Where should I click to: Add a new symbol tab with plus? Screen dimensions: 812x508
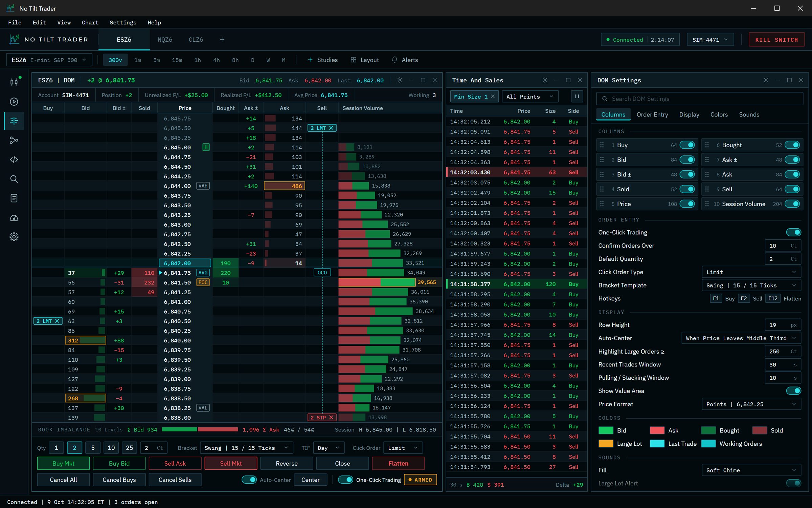point(222,40)
